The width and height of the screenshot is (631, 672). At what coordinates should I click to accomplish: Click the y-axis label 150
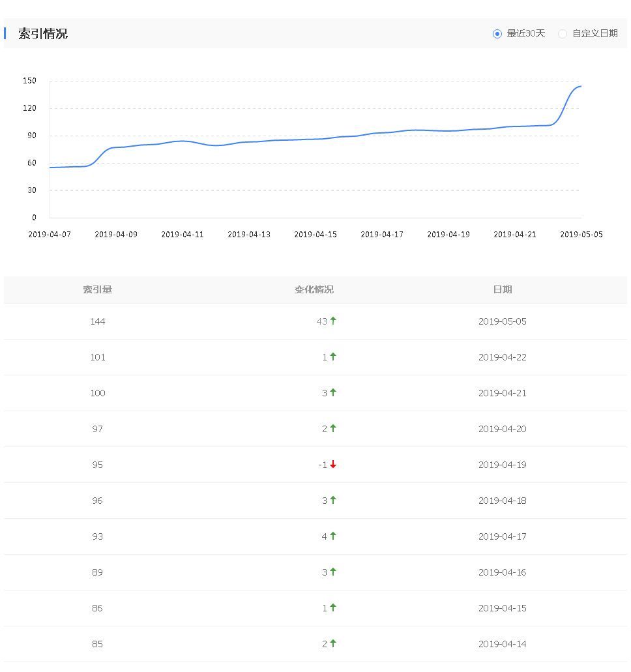tap(29, 81)
